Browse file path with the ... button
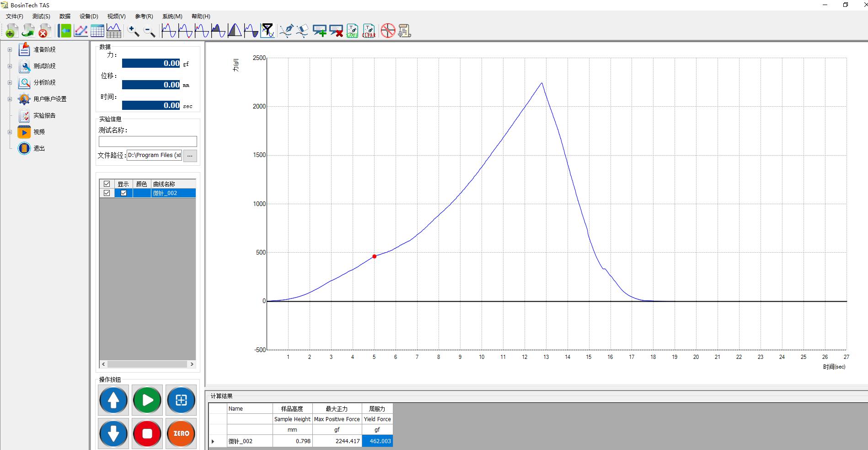 click(x=190, y=156)
